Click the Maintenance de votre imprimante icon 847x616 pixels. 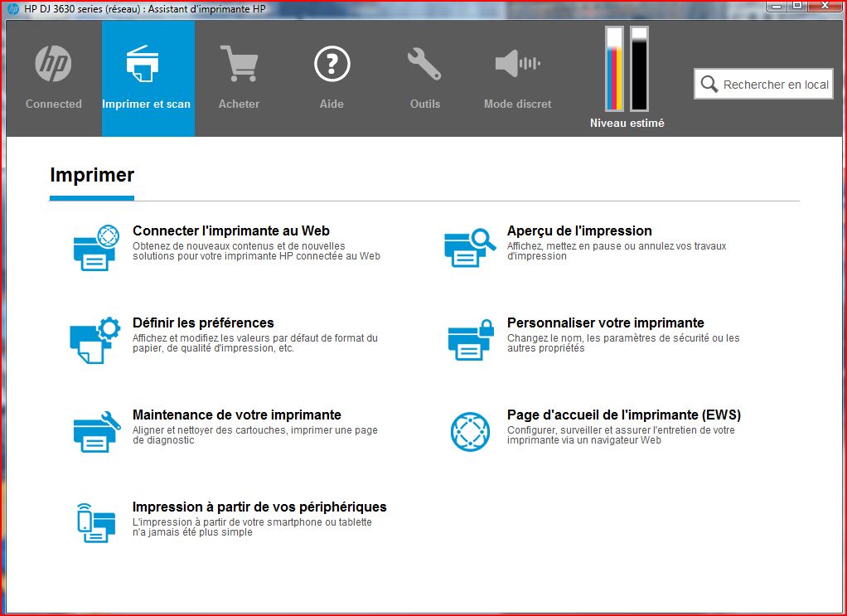tap(97, 432)
